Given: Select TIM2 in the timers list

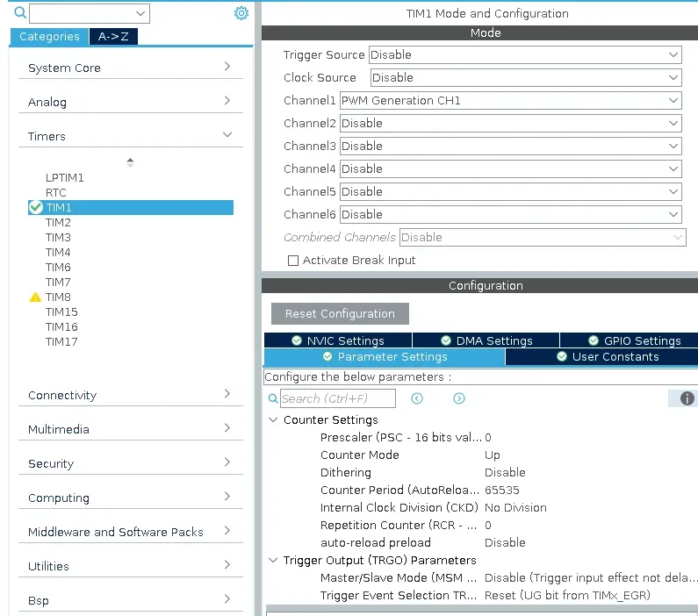Looking at the screenshot, I should pyautogui.click(x=58, y=222).
